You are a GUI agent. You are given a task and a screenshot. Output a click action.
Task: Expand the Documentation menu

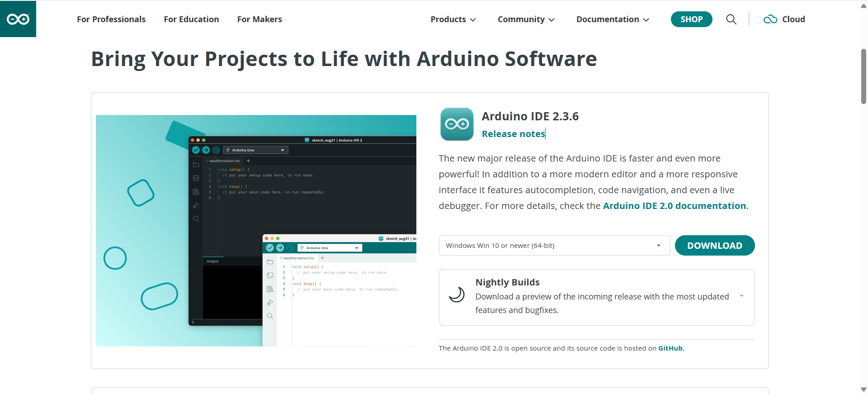click(x=613, y=19)
